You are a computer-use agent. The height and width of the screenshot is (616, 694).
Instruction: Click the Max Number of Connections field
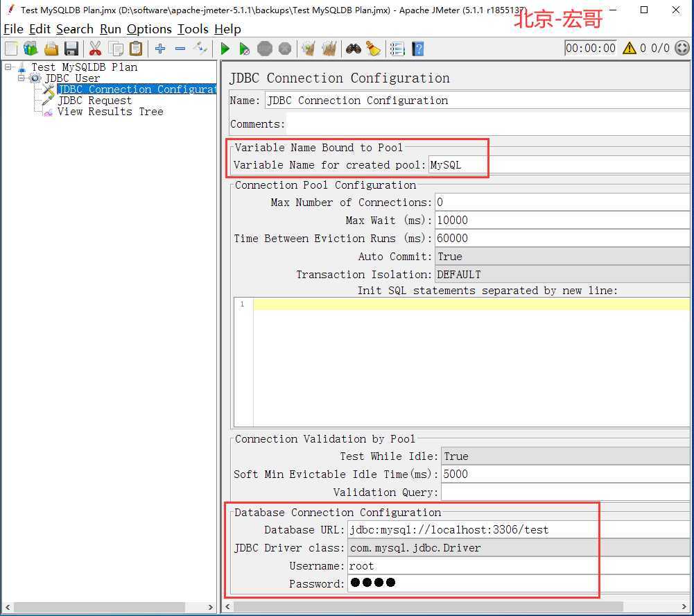562,203
